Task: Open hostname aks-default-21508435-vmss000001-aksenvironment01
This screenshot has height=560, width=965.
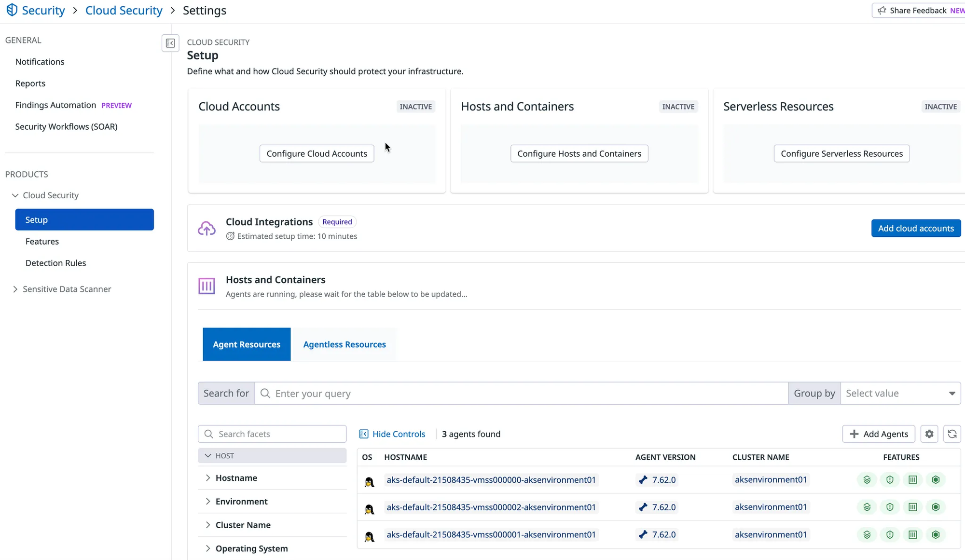Action: click(491, 534)
